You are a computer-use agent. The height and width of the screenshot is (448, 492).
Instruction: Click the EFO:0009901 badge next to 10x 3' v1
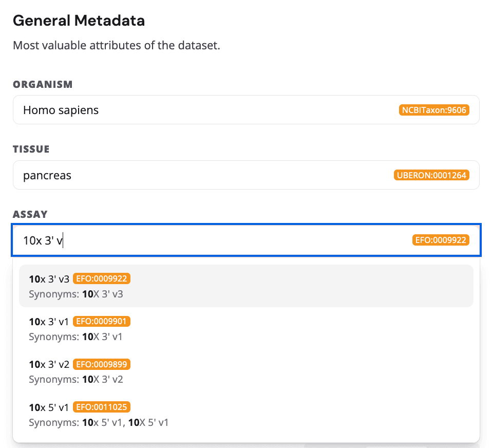101,321
